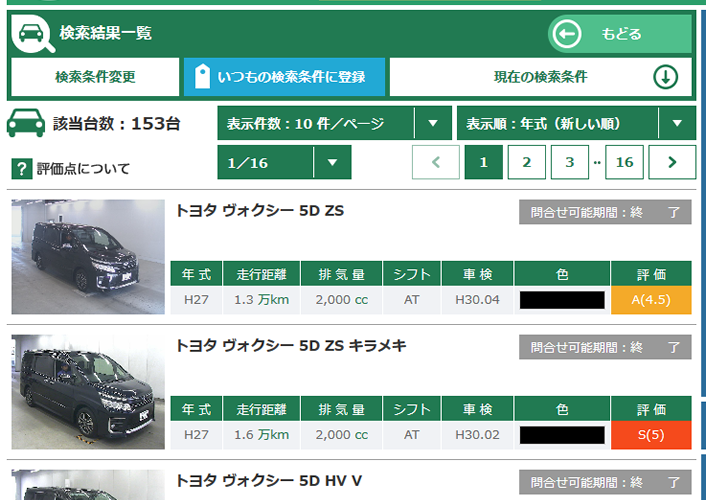
Task: Click the next page chevron arrow
Action: [x=672, y=162]
